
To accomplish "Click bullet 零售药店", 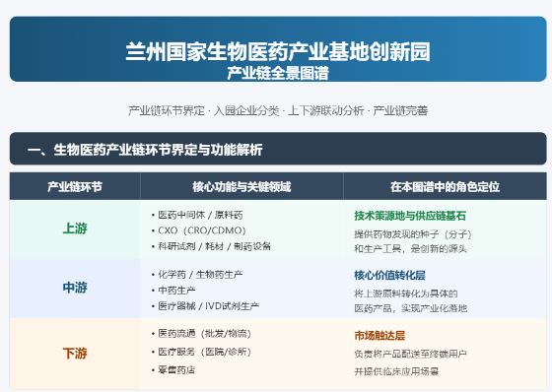I will click(173, 369).
